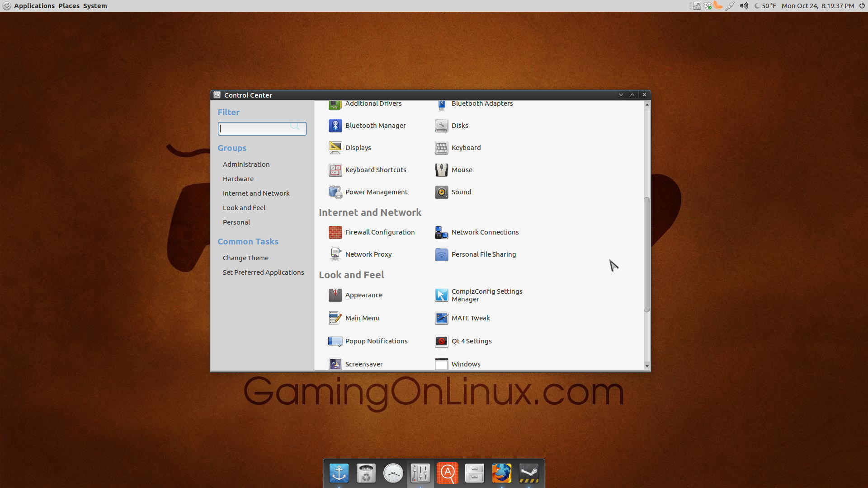
Task: Open the Keyboard Shortcuts icon
Action: click(335, 170)
